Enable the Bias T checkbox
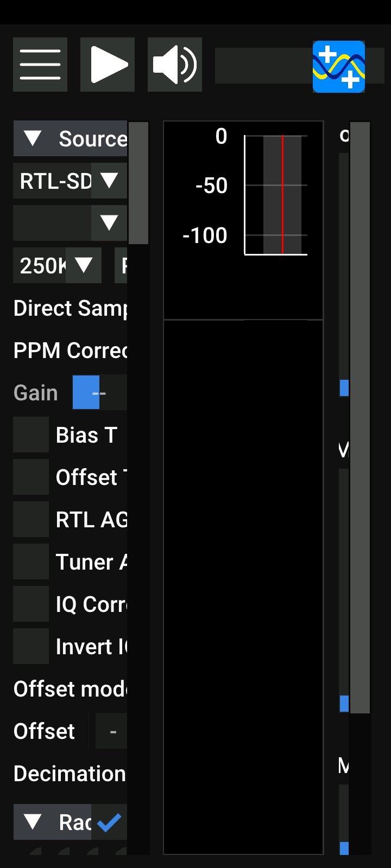391x868 pixels. pos(31,435)
